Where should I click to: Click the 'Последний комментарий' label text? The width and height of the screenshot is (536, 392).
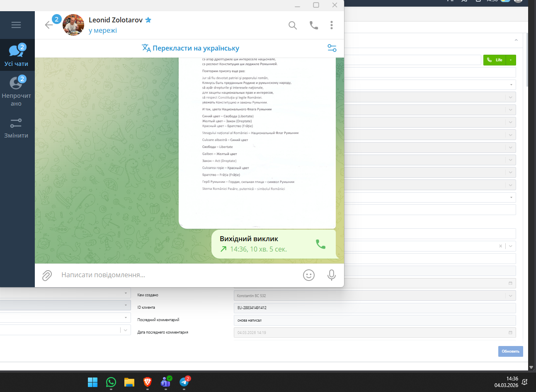point(158,320)
